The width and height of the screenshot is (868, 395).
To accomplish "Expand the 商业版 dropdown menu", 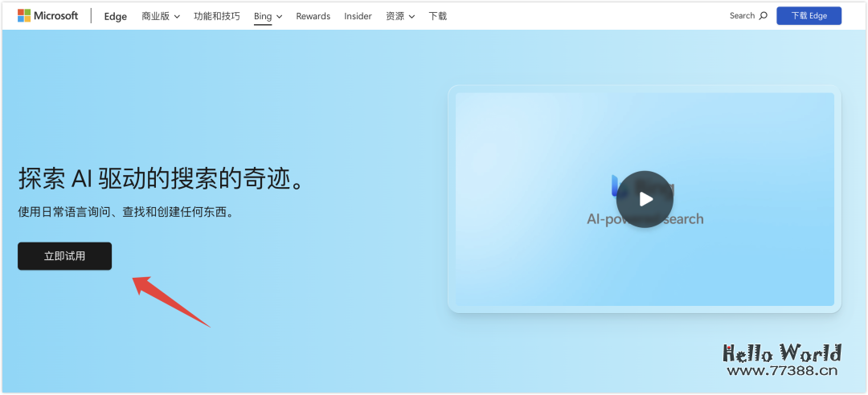I will point(161,16).
